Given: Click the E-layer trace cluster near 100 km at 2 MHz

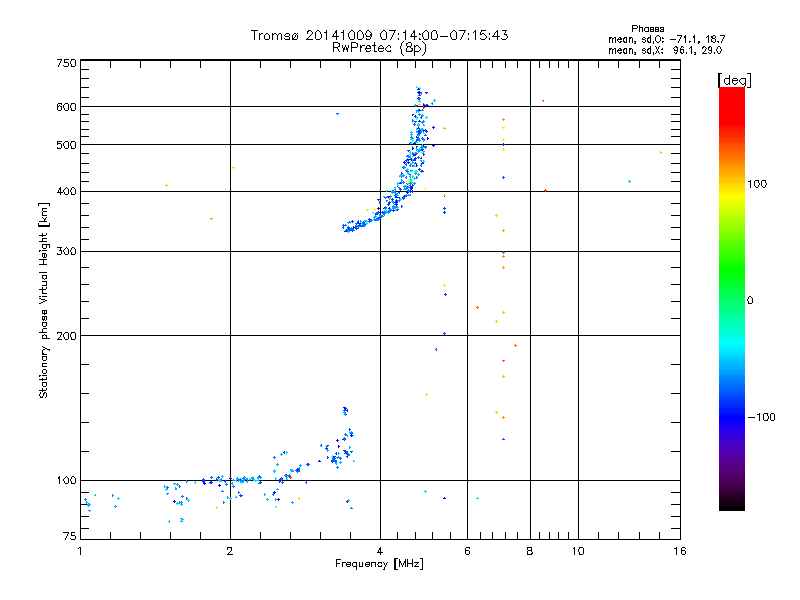Looking at the screenshot, I should (x=232, y=480).
